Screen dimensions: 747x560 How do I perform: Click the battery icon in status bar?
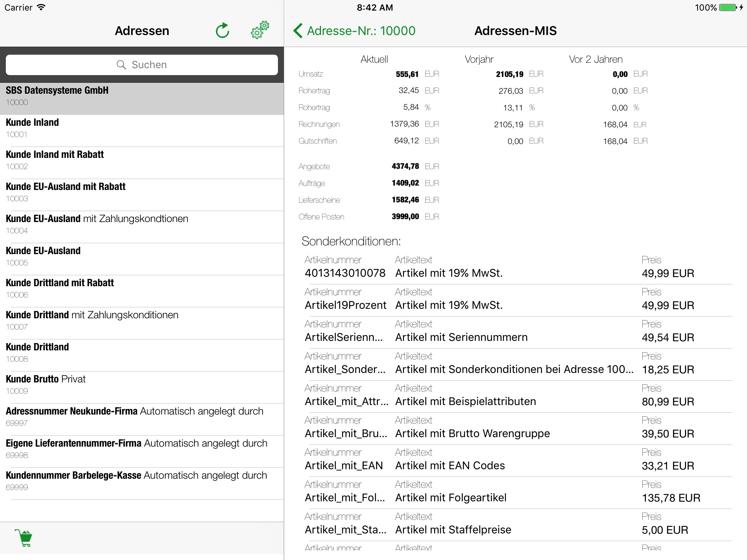[x=728, y=7]
